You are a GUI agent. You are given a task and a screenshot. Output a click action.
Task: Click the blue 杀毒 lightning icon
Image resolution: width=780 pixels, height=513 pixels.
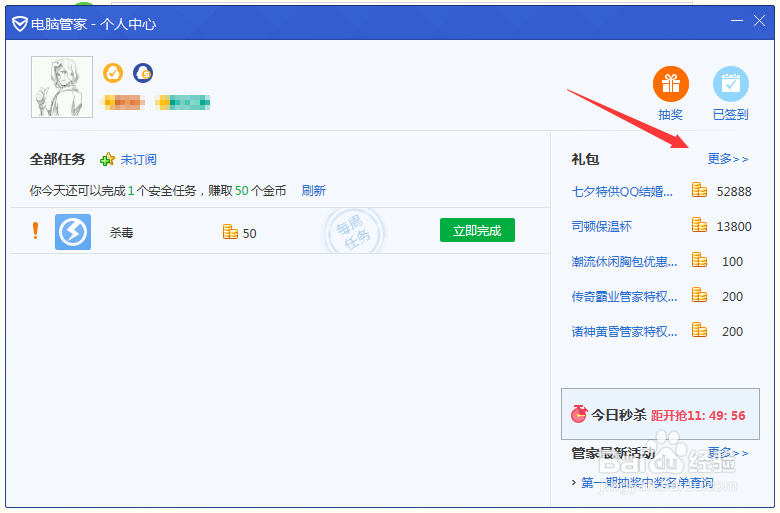coord(73,232)
